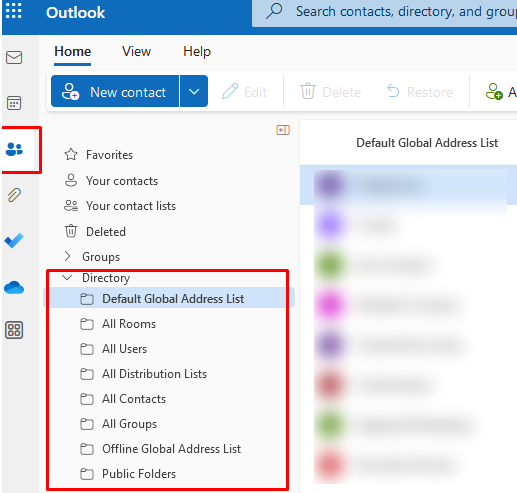Expand the Groups section
Image resolution: width=517 pixels, height=493 pixels.
[67, 256]
